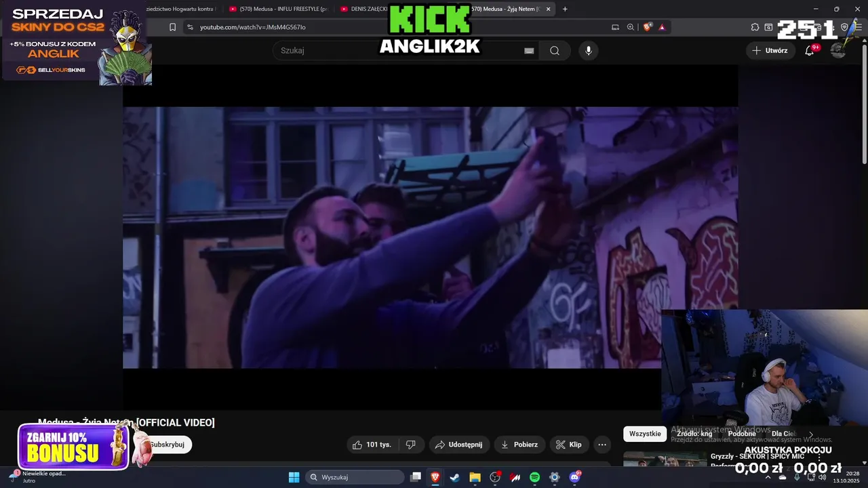Image resolution: width=868 pixels, height=488 pixels.
Task: Open site settings icon beside URL
Action: [191, 27]
